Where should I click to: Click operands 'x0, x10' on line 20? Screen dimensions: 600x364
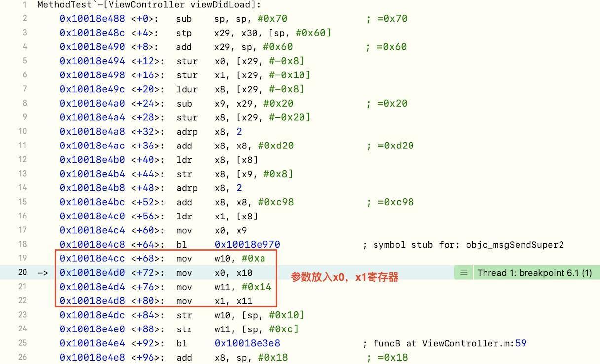pyautogui.click(x=233, y=273)
